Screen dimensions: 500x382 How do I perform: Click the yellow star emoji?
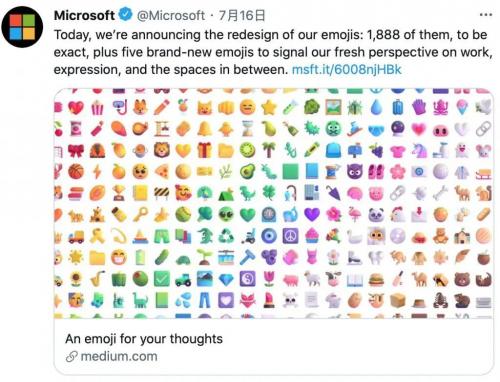point(269,108)
